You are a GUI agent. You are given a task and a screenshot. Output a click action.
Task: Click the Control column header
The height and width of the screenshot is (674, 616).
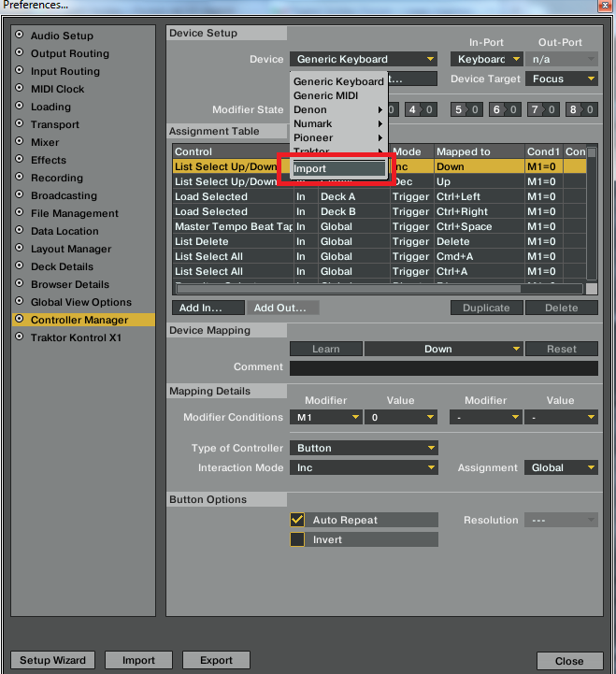click(232, 151)
